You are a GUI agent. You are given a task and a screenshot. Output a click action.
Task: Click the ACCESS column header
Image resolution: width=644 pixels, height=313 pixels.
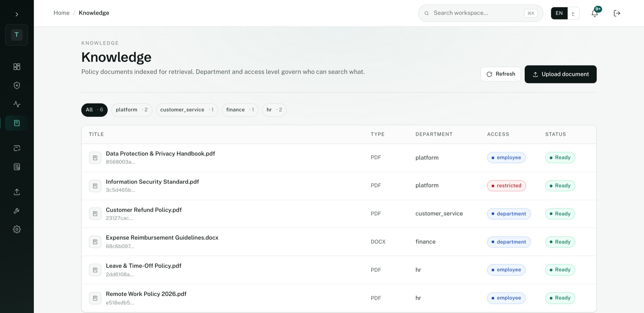click(498, 134)
